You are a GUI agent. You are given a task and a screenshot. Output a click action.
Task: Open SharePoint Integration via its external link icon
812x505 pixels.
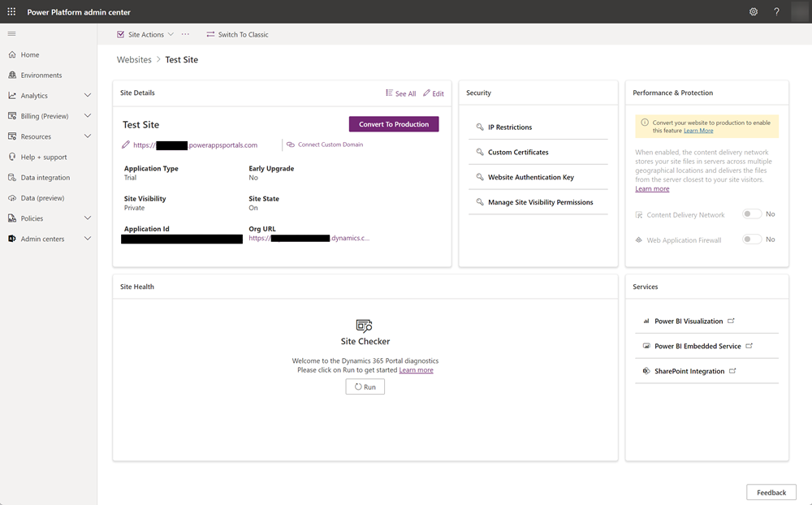tap(732, 370)
